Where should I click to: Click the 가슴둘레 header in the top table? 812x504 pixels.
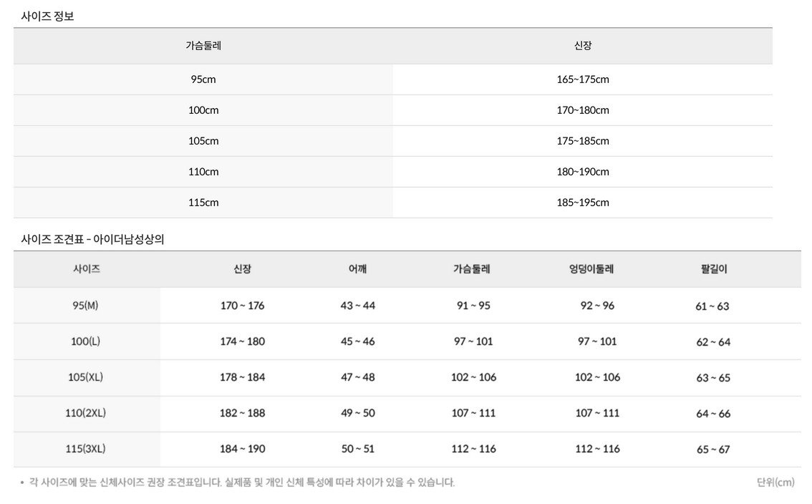tap(203, 46)
